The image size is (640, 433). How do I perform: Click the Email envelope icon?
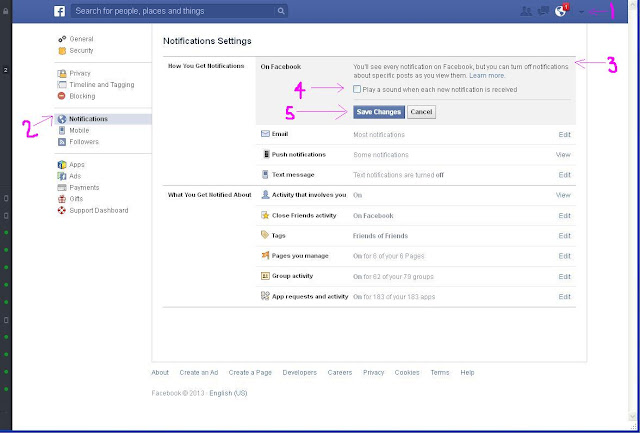(265, 134)
